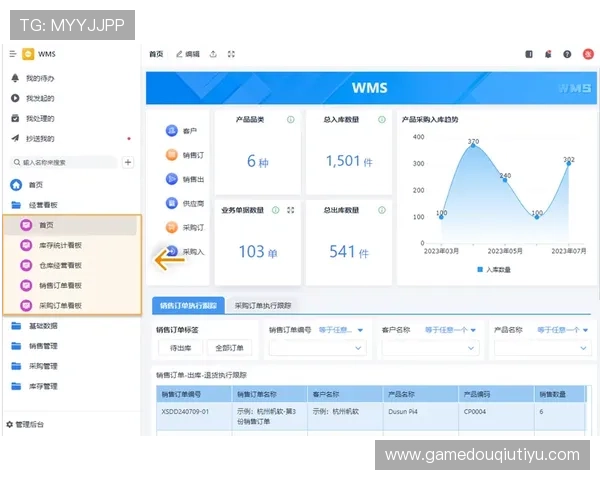Image resolution: width=600 pixels, height=480 pixels.
Task: Select 库存统计看板 in the sidebar
Action: 60,246
